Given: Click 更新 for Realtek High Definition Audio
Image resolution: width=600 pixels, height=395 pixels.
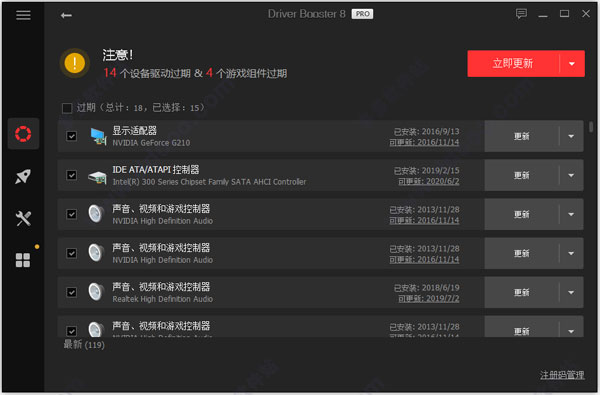Looking at the screenshot, I should 522,292.
